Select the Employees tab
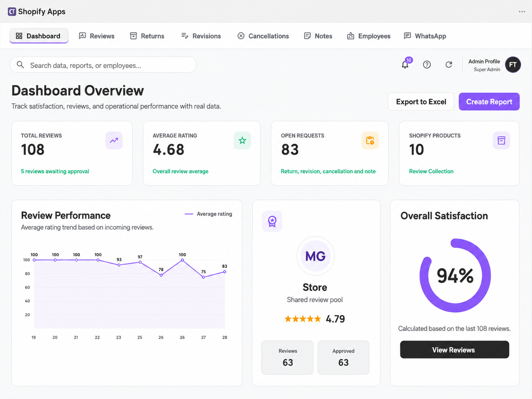 click(369, 36)
